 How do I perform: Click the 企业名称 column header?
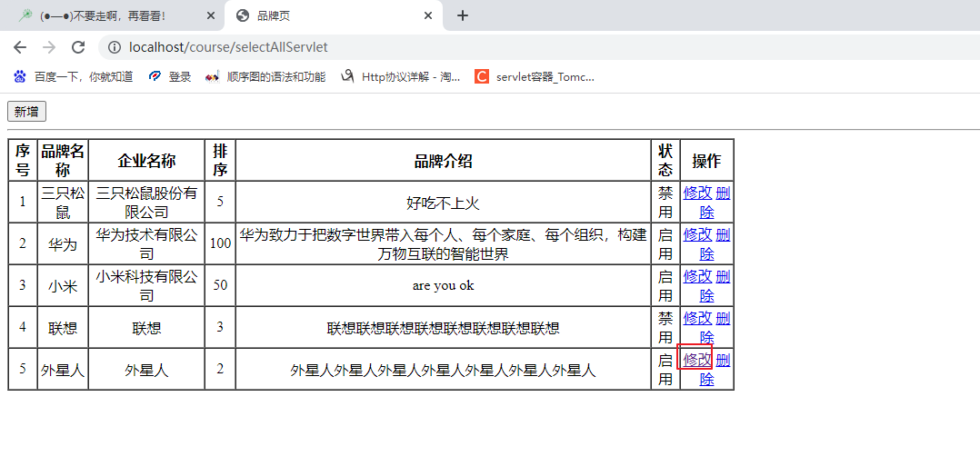coord(146,161)
